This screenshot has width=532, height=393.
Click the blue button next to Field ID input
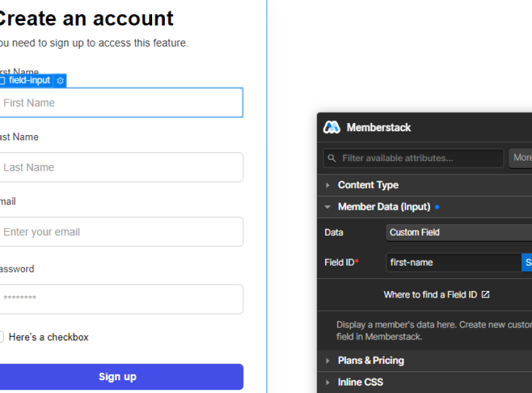coord(527,262)
